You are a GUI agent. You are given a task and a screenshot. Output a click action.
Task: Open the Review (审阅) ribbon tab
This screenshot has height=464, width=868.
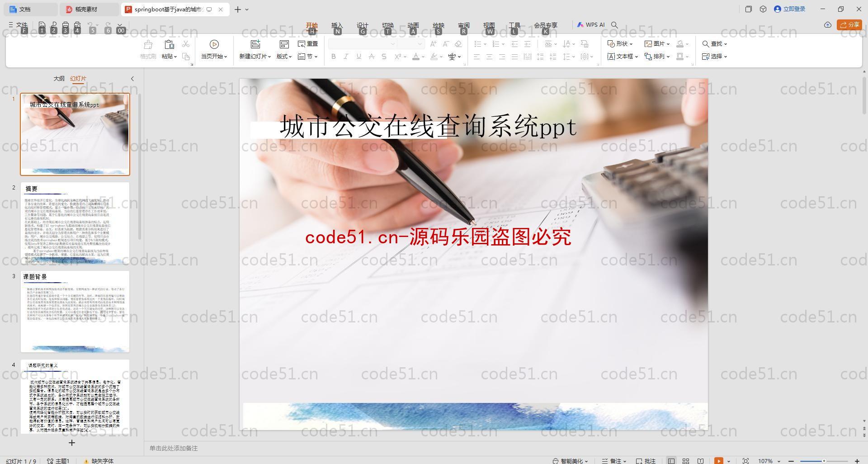463,25
